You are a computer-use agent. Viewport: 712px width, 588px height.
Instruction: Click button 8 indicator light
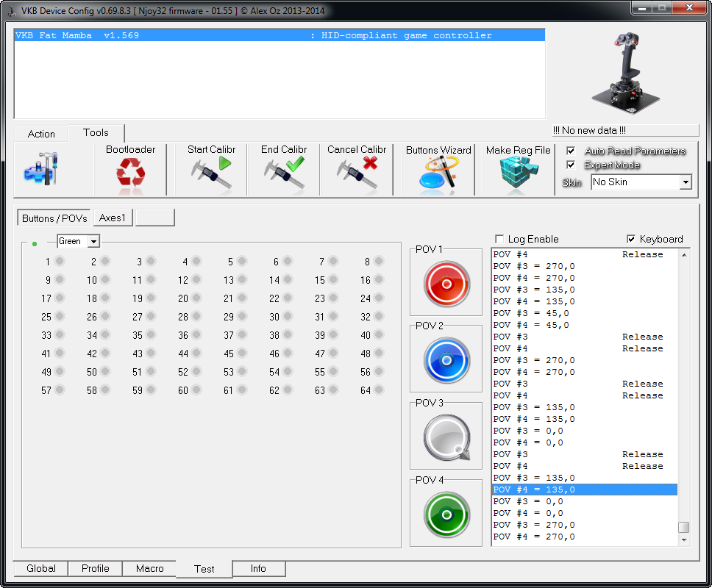click(379, 262)
